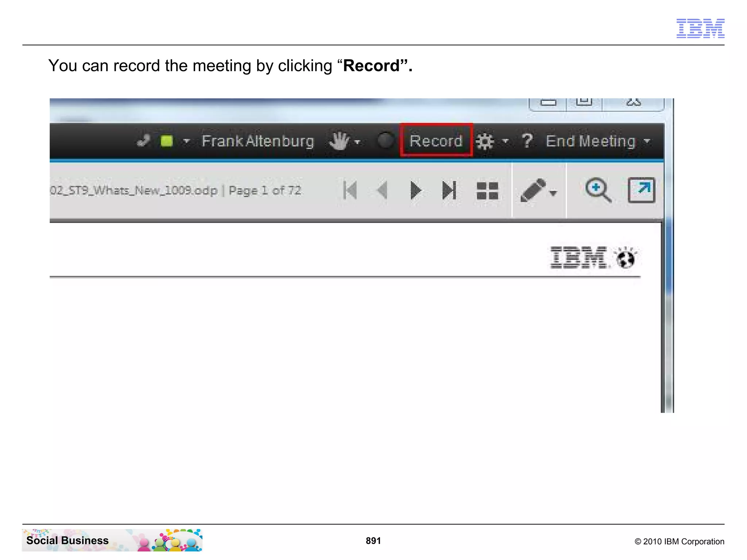This screenshot has height=560, width=747.
Task: Click End Meeting
Action: coord(591,141)
